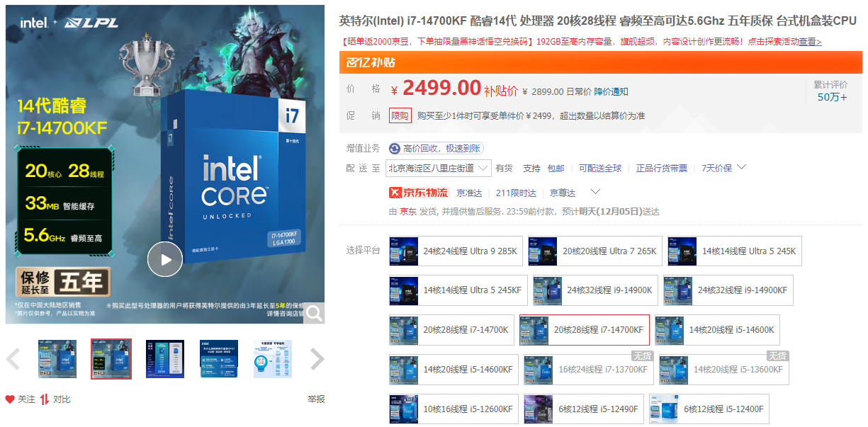Click the 京尊达 link
This screenshot has height=427, width=868.
click(x=563, y=193)
